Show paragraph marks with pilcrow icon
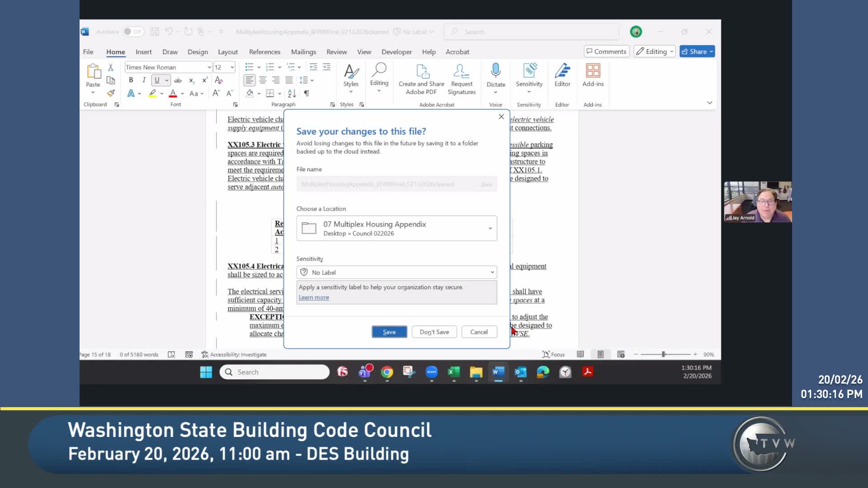Image resolution: width=868 pixels, height=488 pixels. [307, 93]
